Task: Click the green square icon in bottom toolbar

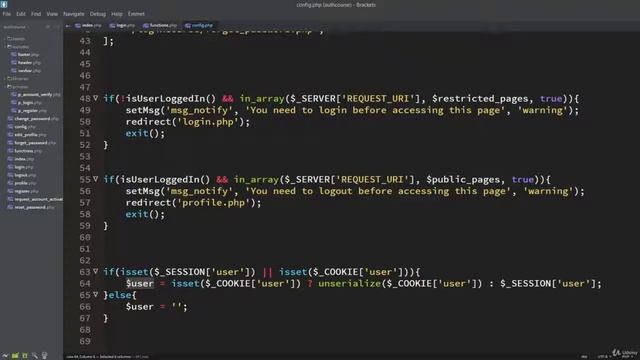Action: (25, 356)
